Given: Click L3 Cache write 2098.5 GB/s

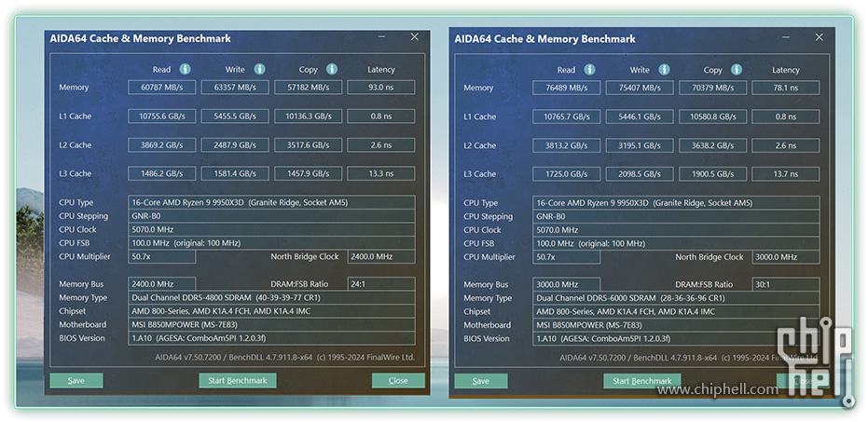Looking at the screenshot, I should 640,173.
